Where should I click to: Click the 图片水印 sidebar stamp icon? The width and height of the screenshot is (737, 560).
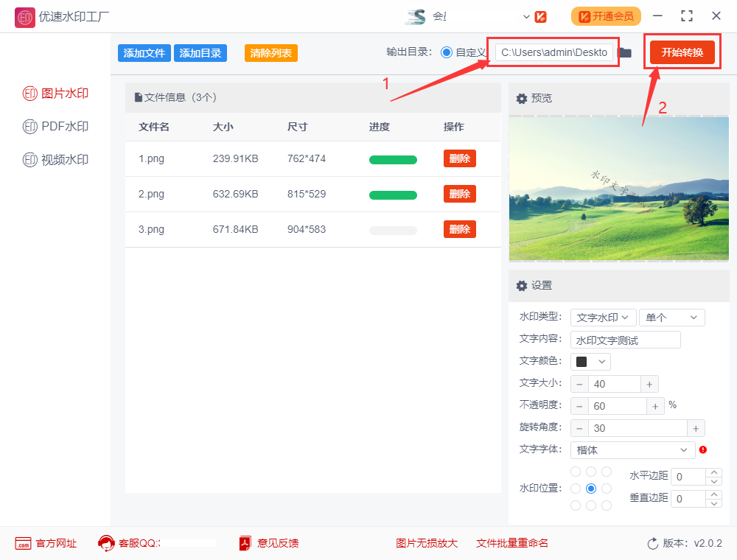[29, 94]
